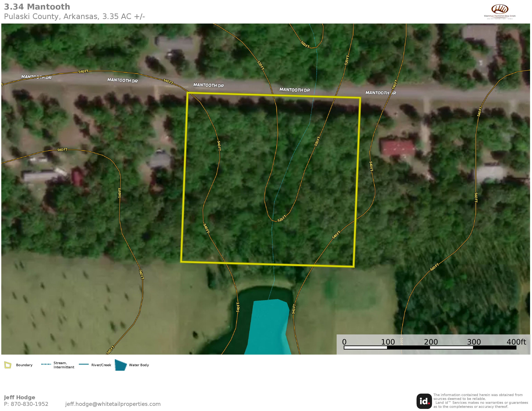Viewport: 532px width, 411px height.
Task: Click the 3.34 Mantooth title
Action: tap(37, 7)
